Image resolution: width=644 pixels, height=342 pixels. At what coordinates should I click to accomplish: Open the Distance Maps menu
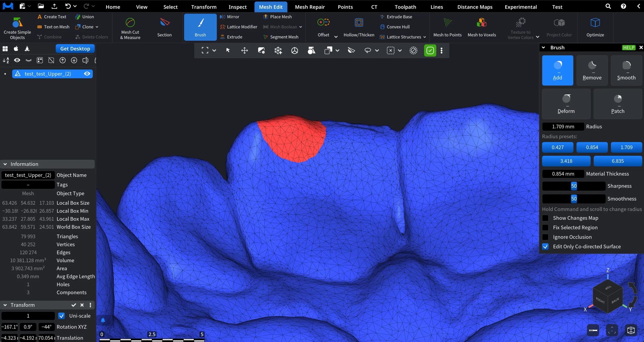[x=474, y=7]
